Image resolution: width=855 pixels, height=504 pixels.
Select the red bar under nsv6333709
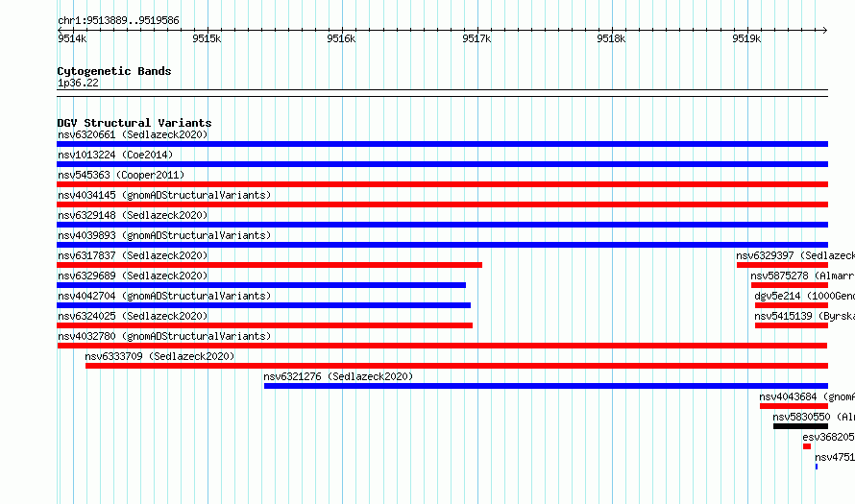[x=457, y=366]
